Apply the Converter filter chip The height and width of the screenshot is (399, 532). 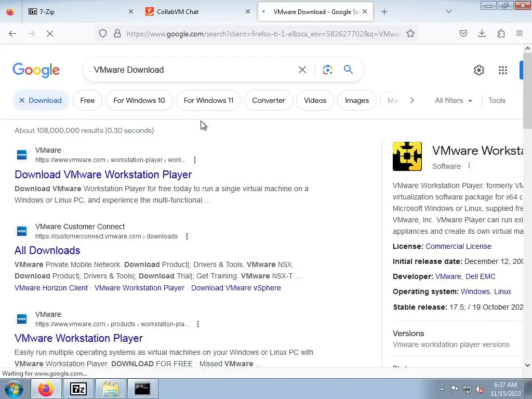tap(269, 100)
